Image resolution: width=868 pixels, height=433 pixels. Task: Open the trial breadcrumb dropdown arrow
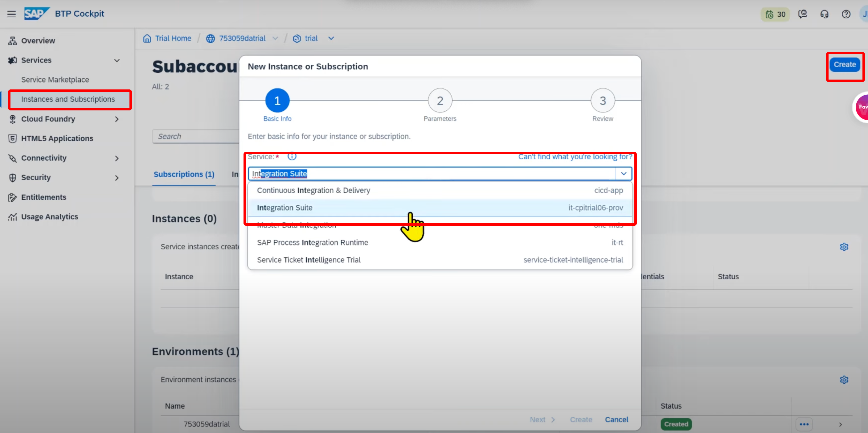point(331,39)
